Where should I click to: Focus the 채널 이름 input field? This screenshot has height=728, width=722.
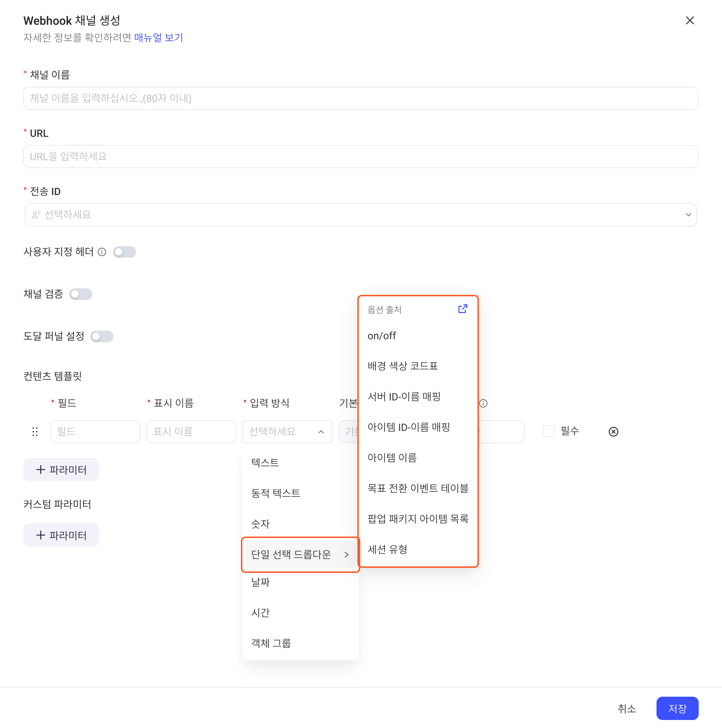pos(361,98)
